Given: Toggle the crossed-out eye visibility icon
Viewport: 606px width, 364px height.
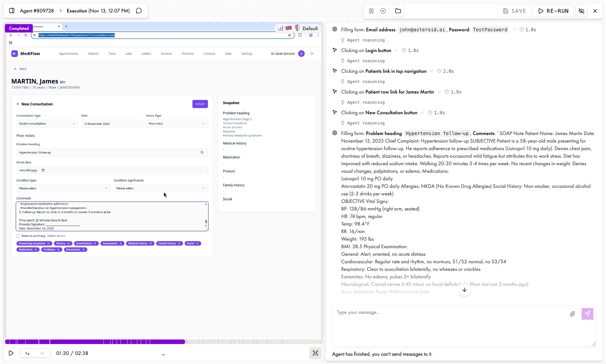Looking at the screenshot, I should (581, 11).
